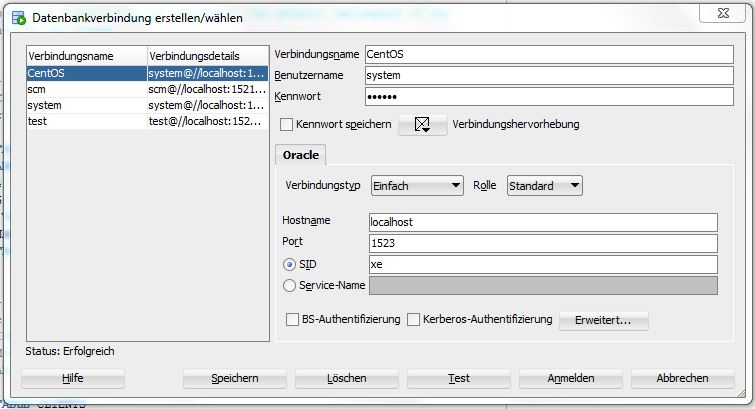Click the Abbrechen button
Viewport: 755px width, 409px height.
(x=683, y=379)
